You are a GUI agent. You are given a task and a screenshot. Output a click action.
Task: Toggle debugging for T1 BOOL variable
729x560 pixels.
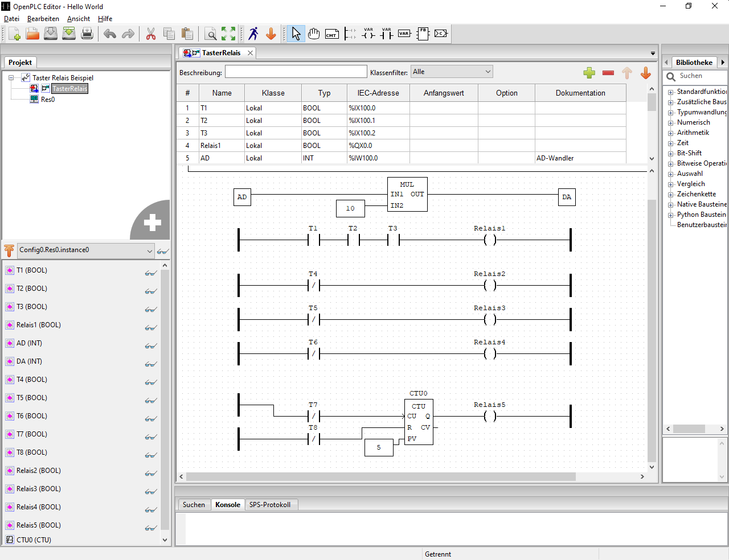click(x=150, y=273)
